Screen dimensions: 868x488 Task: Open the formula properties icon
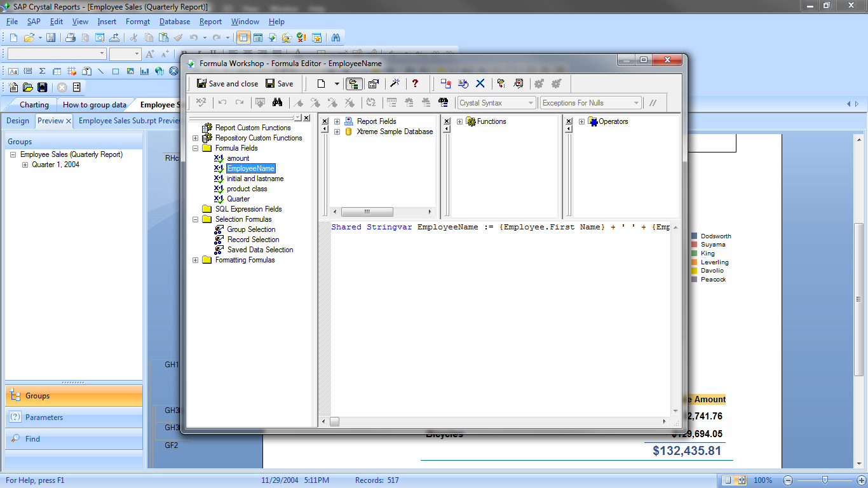[x=374, y=83]
